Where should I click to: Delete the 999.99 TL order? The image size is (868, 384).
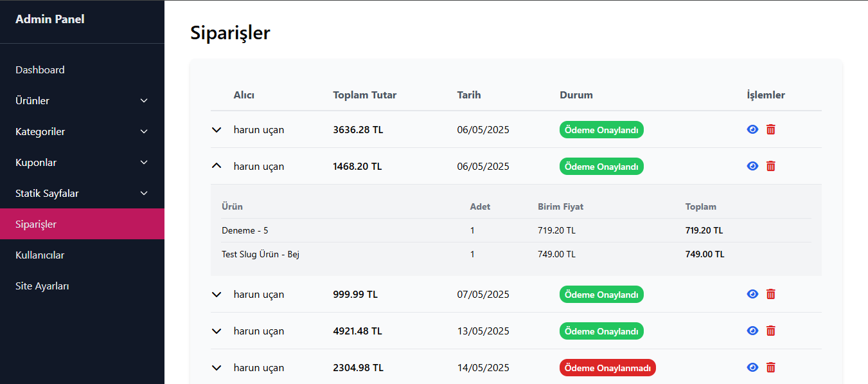771,294
